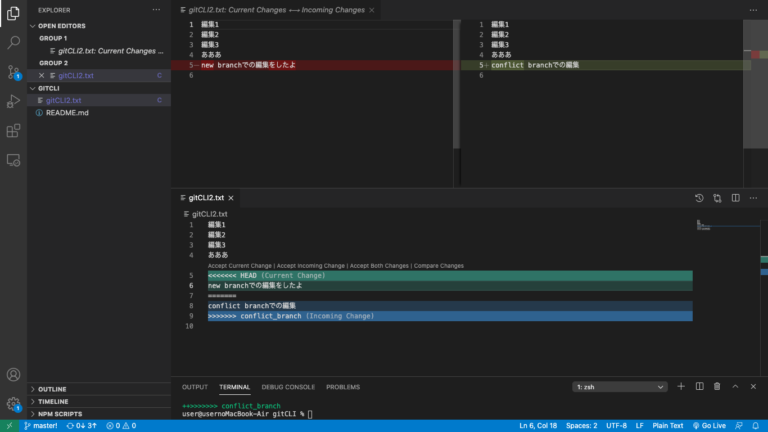The height and width of the screenshot is (432, 768).
Task: Open the feedback icon in status bar
Action: pos(739,426)
